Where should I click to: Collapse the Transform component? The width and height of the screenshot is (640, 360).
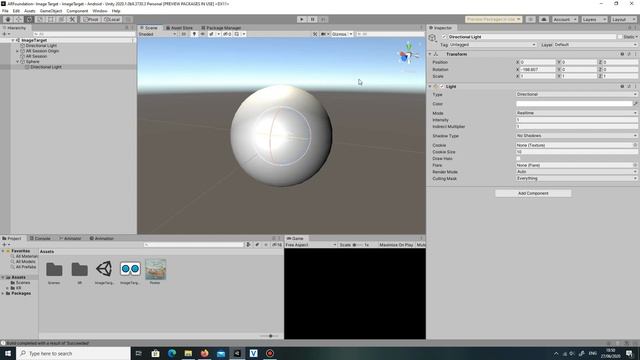pos(430,54)
